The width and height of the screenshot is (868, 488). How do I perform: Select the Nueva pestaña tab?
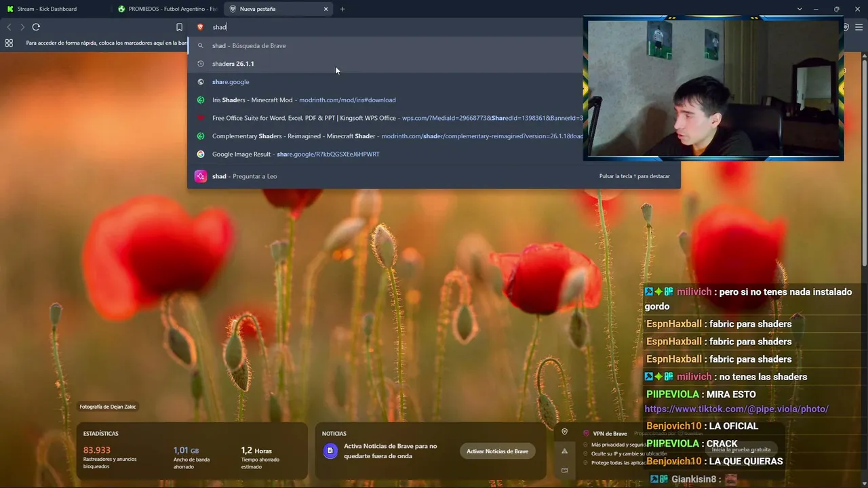click(278, 9)
